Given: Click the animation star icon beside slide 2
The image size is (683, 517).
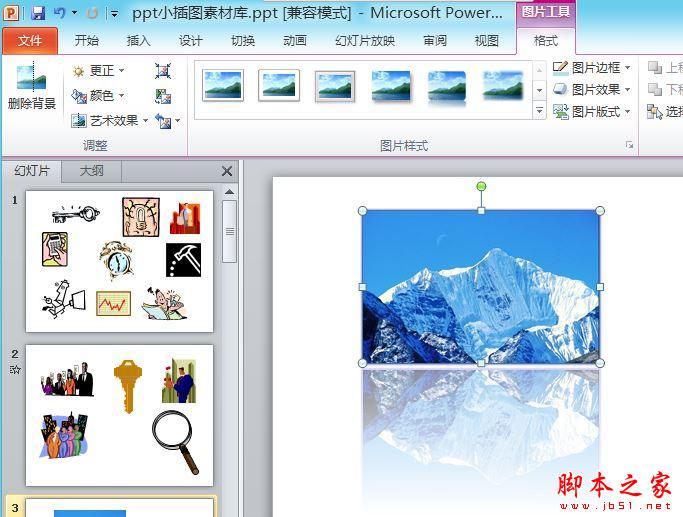Looking at the screenshot, I should [15, 370].
